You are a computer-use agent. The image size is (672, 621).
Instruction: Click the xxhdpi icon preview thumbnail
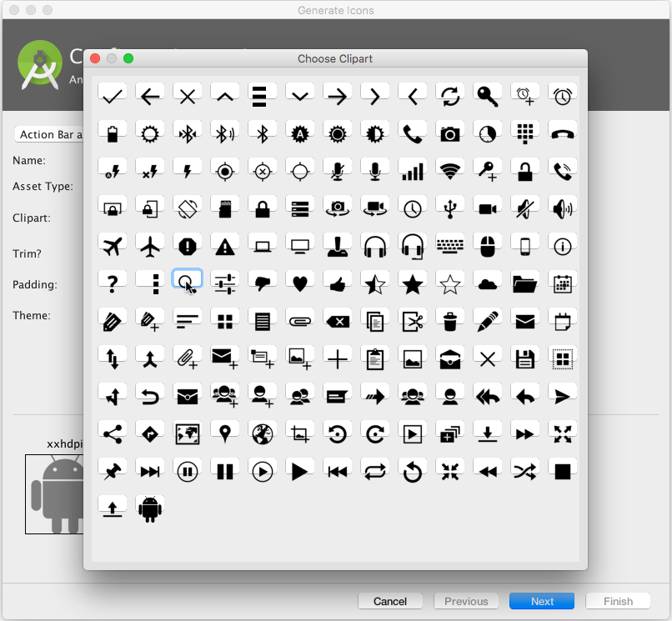(x=55, y=493)
